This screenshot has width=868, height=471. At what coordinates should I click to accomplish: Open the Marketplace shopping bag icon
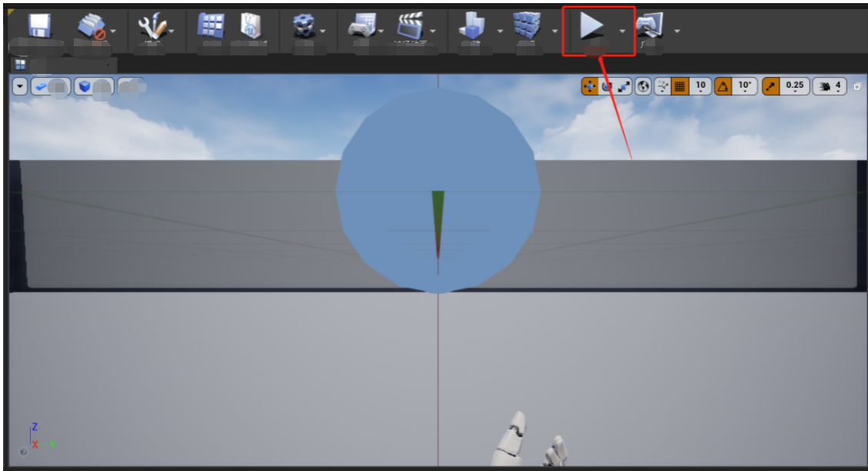[250, 25]
